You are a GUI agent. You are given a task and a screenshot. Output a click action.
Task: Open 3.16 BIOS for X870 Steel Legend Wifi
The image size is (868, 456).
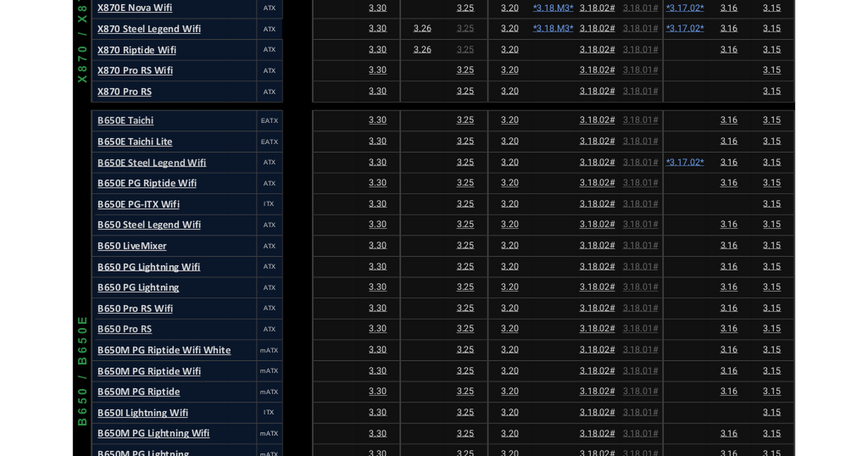(x=729, y=28)
